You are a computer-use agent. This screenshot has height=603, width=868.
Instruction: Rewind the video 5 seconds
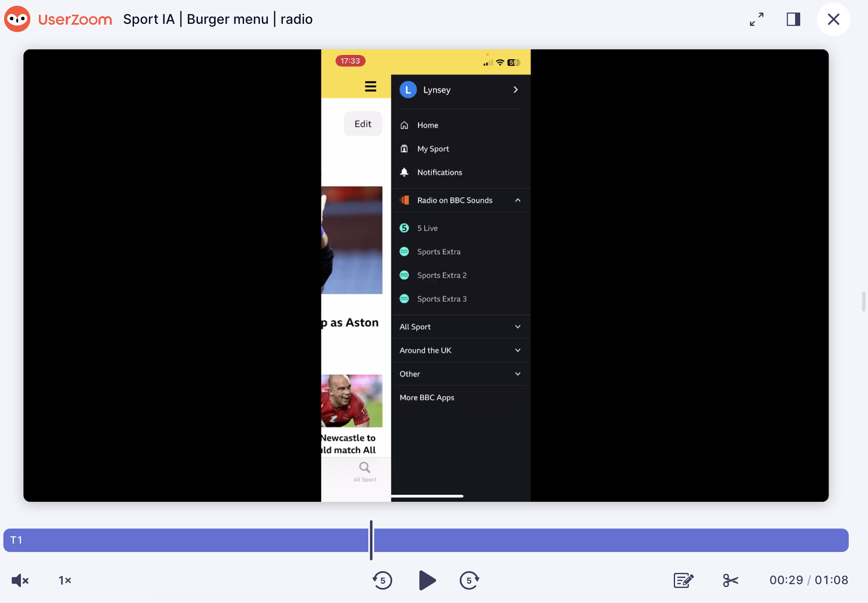click(382, 580)
